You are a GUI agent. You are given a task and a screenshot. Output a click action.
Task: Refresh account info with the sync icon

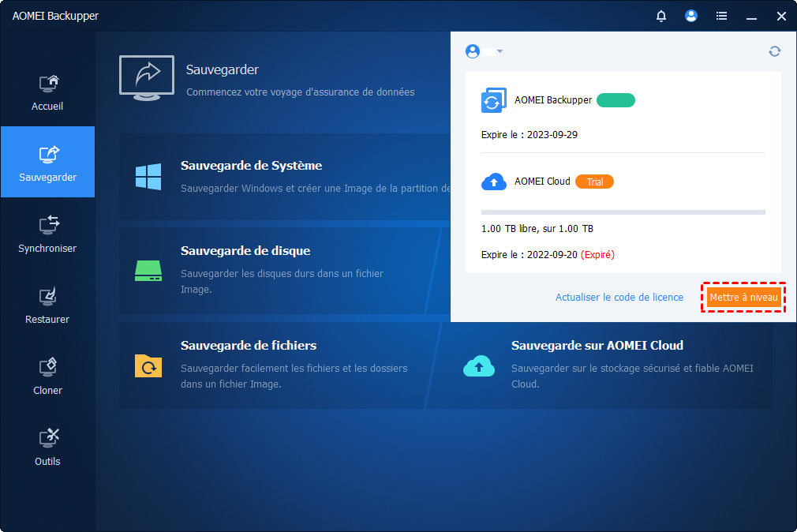(775, 51)
